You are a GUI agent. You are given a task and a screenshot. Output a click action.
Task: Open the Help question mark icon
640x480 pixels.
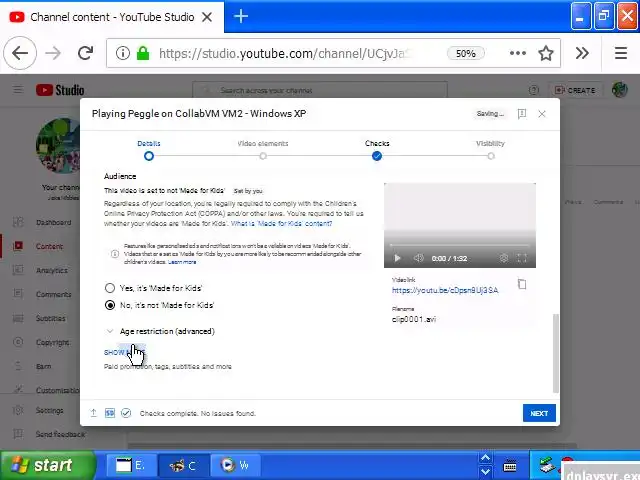(533, 90)
